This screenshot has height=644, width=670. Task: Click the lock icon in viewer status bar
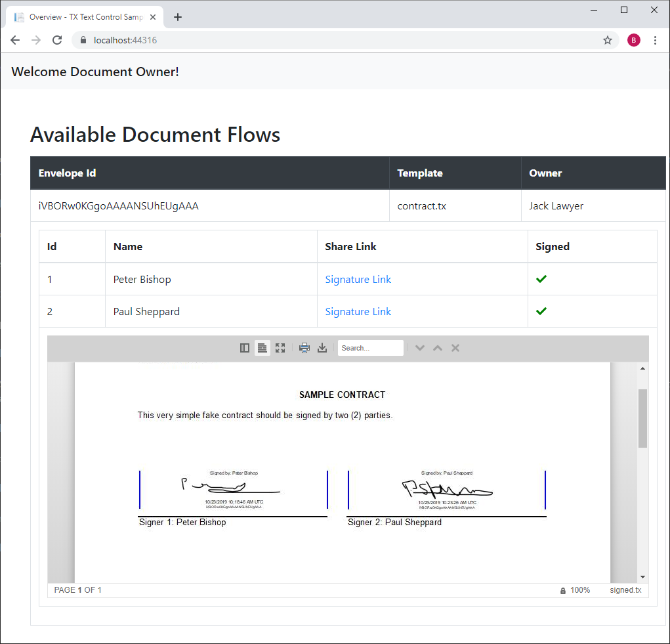pyautogui.click(x=563, y=591)
